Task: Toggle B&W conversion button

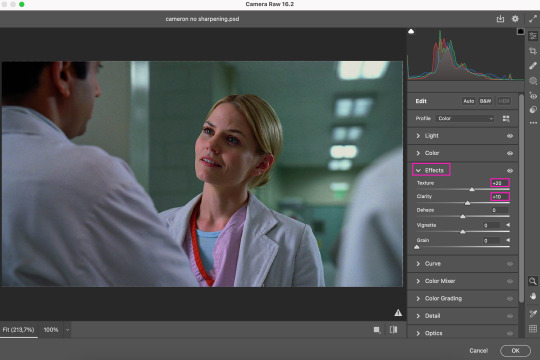Action: pos(485,101)
